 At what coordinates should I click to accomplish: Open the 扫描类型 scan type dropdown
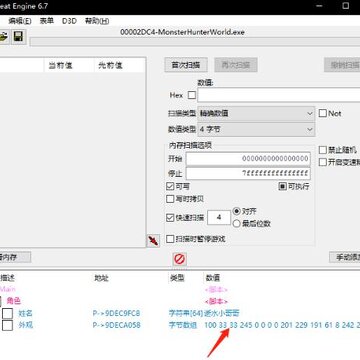tap(256, 113)
